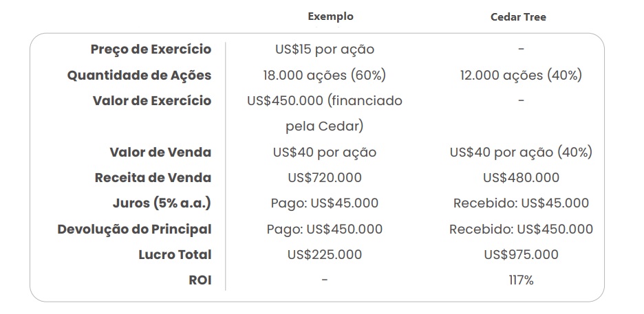Select the 18.000 ações (60%) cell
The height and width of the screenshot is (314, 644).
click(x=324, y=75)
